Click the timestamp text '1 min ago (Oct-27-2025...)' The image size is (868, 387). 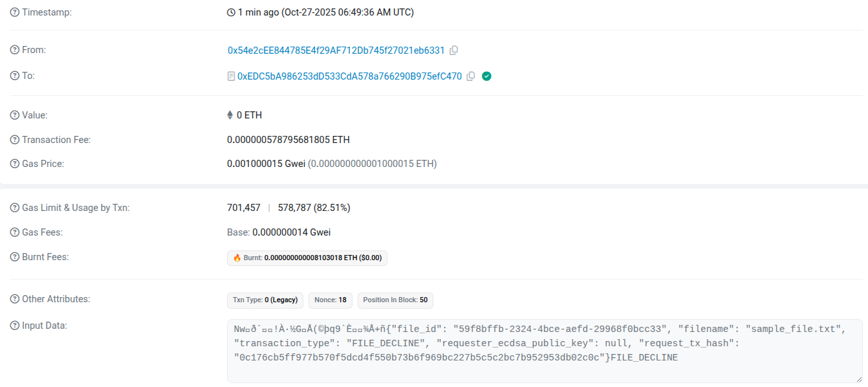tap(326, 12)
